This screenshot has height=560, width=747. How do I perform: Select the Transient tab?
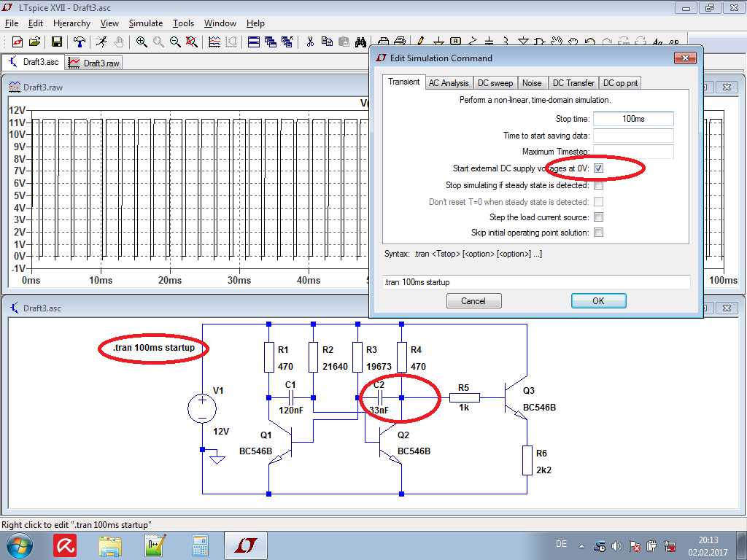click(x=403, y=82)
